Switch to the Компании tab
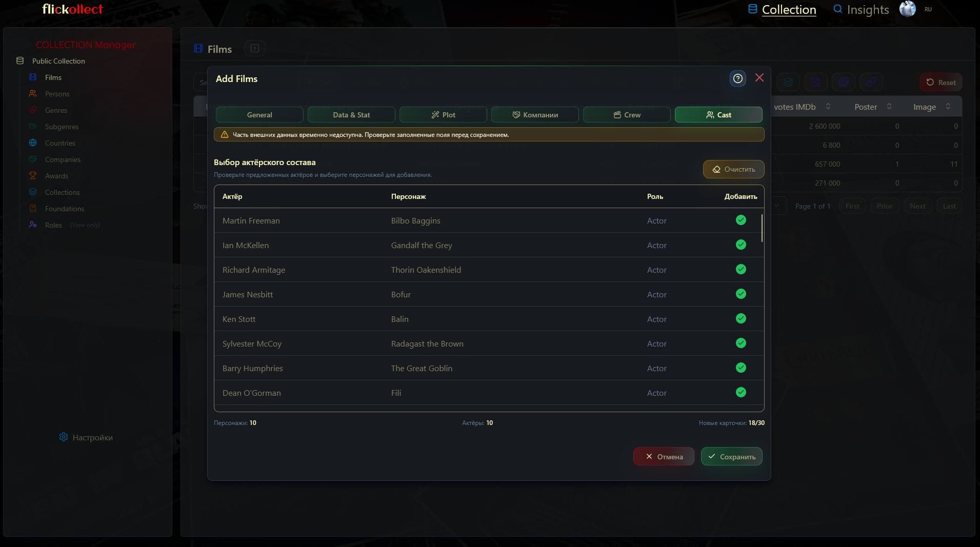Screen dimensions: 980x547 point(535,115)
